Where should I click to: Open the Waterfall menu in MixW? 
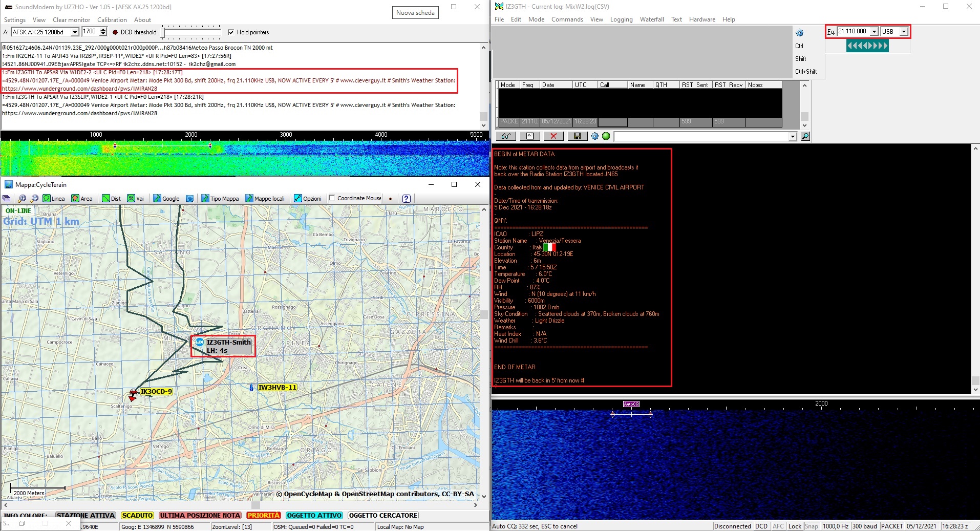(652, 19)
